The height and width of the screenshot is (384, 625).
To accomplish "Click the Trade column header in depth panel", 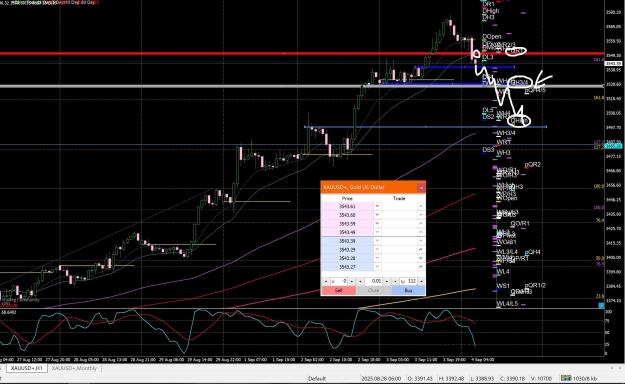I will [x=399, y=198].
